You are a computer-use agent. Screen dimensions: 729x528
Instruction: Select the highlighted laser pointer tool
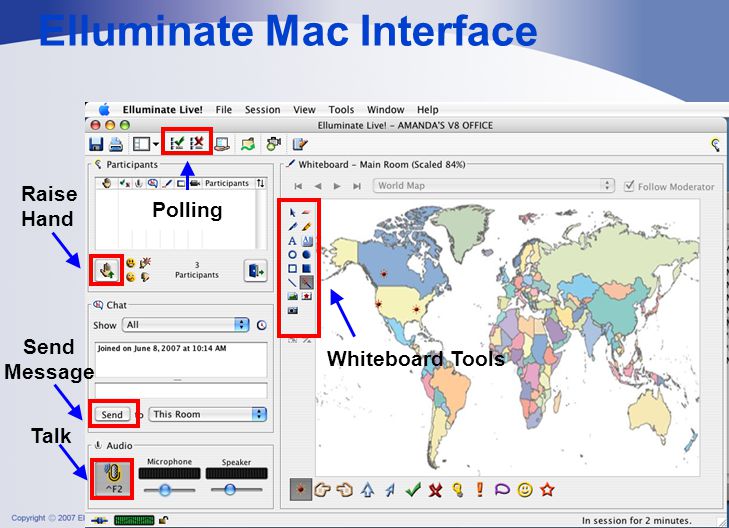[x=306, y=282]
